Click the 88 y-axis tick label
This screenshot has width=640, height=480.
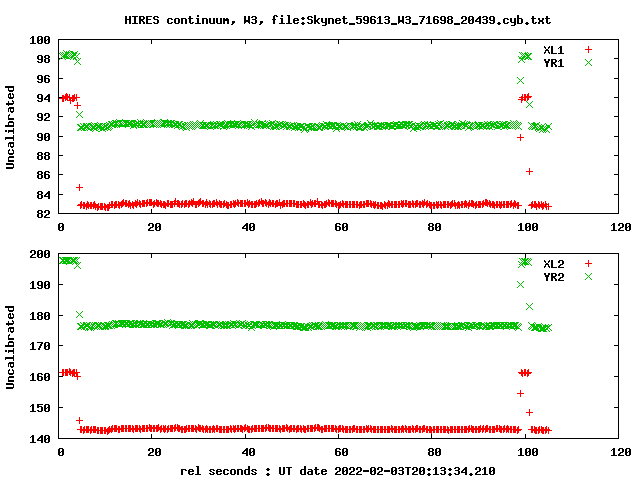(x=43, y=156)
